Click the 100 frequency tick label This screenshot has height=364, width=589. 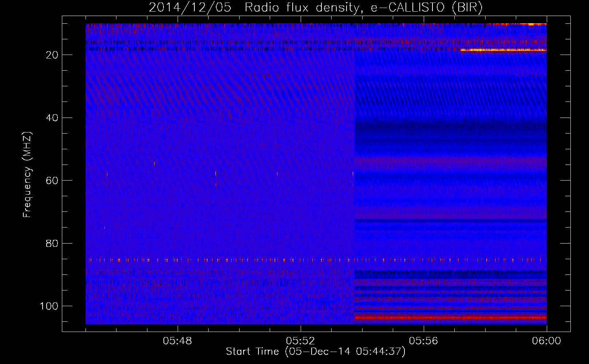coord(49,306)
